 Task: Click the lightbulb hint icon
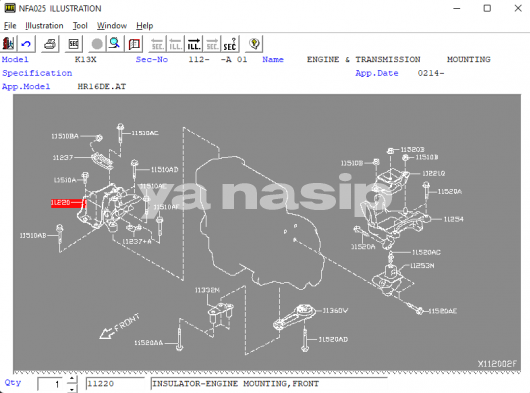click(x=254, y=44)
